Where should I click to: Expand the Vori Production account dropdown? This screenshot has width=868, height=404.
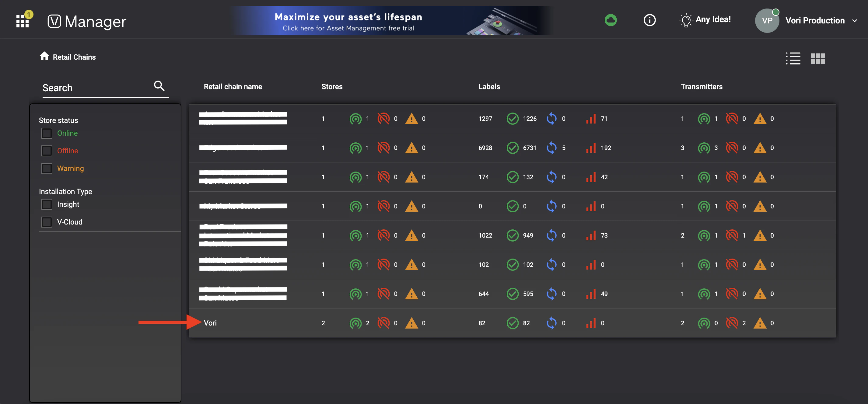(x=855, y=21)
